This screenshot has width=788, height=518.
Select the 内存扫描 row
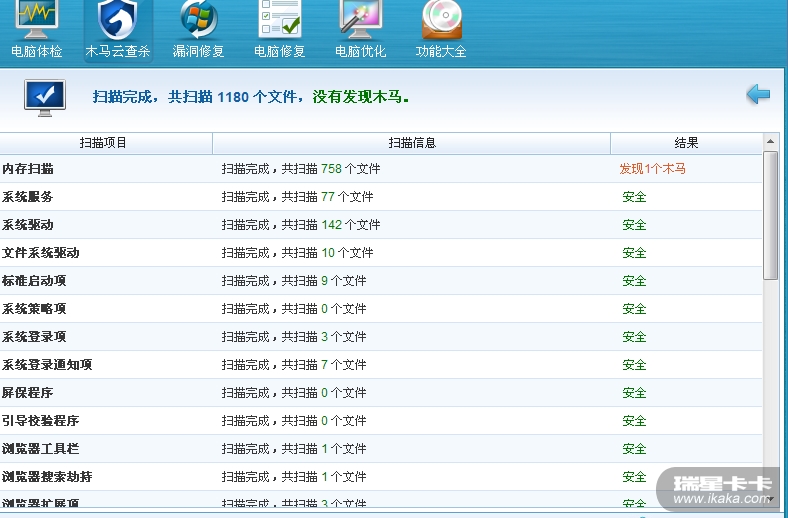coord(28,169)
